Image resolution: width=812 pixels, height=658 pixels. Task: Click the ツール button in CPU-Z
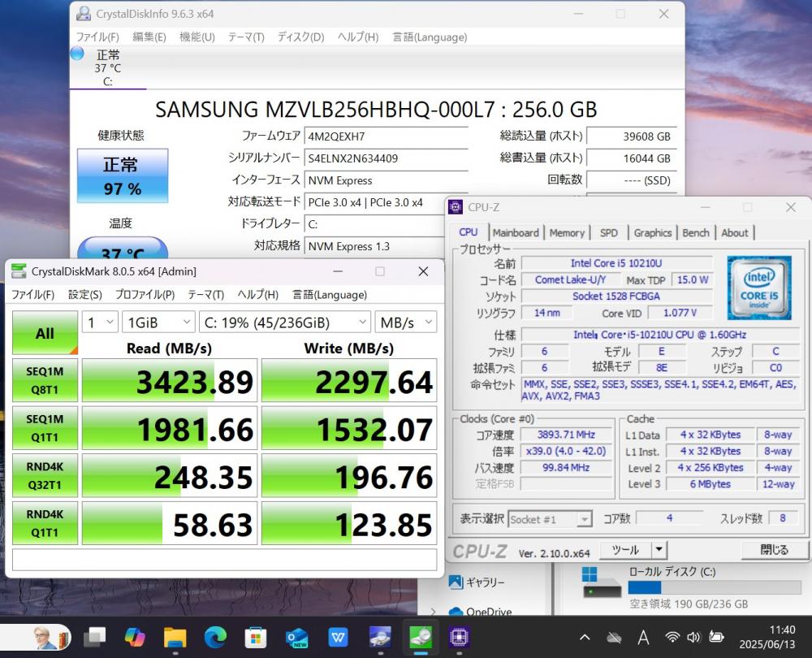(x=625, y=550)
